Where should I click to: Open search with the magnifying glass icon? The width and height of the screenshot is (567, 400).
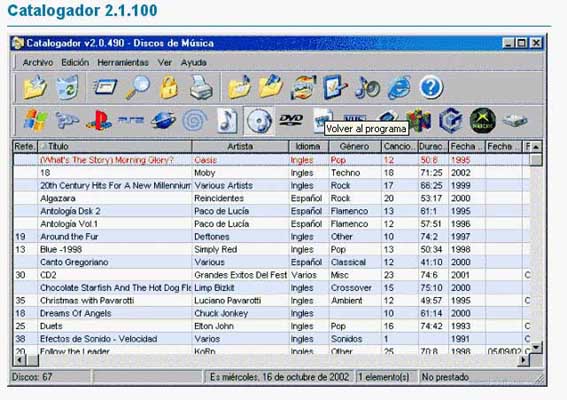[138, 88]
